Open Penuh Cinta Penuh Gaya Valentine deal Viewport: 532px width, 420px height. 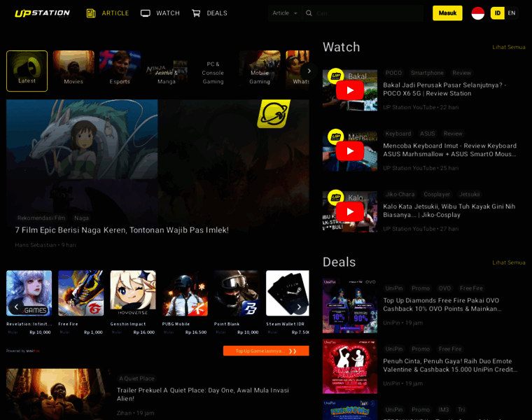pos(450,365)
